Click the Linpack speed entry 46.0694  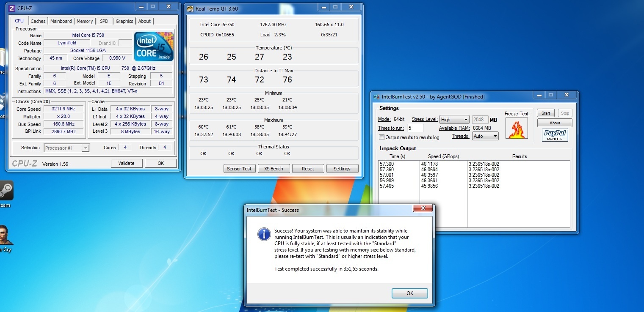429,169
